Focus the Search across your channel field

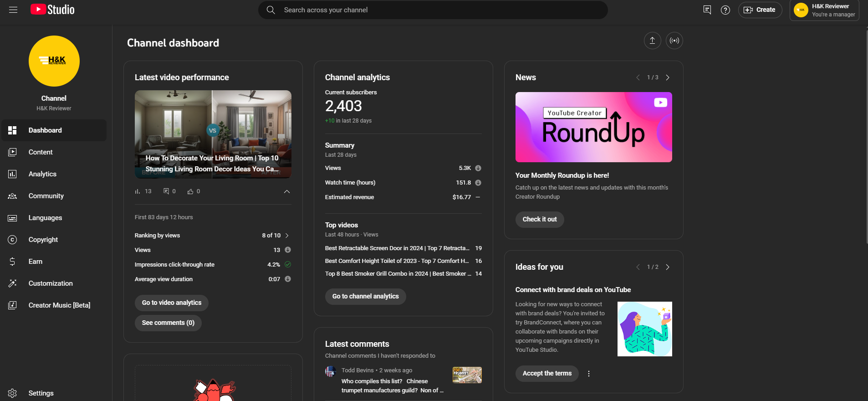(433, 10)
